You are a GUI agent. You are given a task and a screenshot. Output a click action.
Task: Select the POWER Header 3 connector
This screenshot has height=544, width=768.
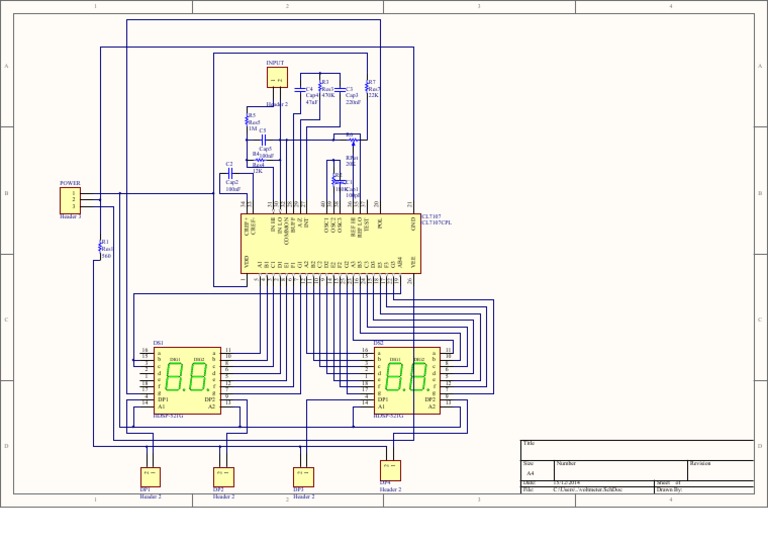coord(70,200)
